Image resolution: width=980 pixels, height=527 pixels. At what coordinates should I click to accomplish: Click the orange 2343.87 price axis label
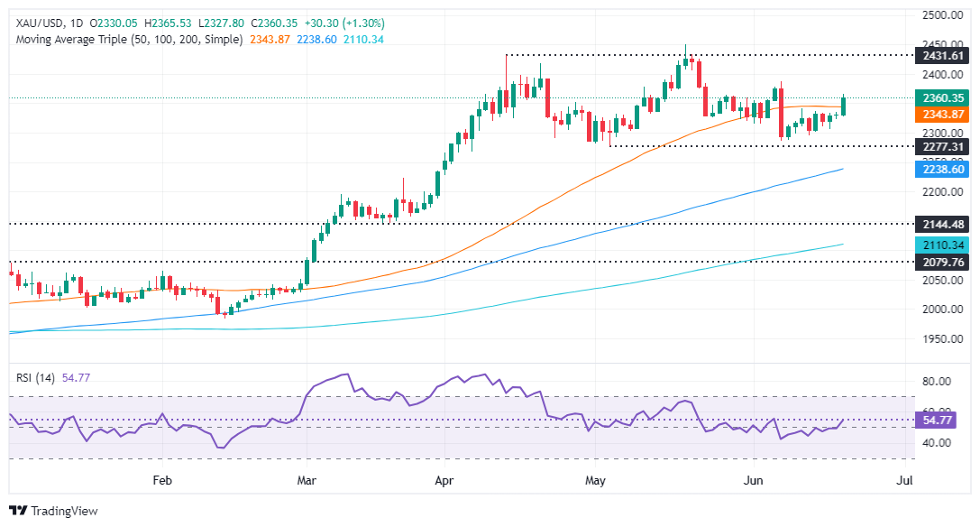tap(942, 115)
